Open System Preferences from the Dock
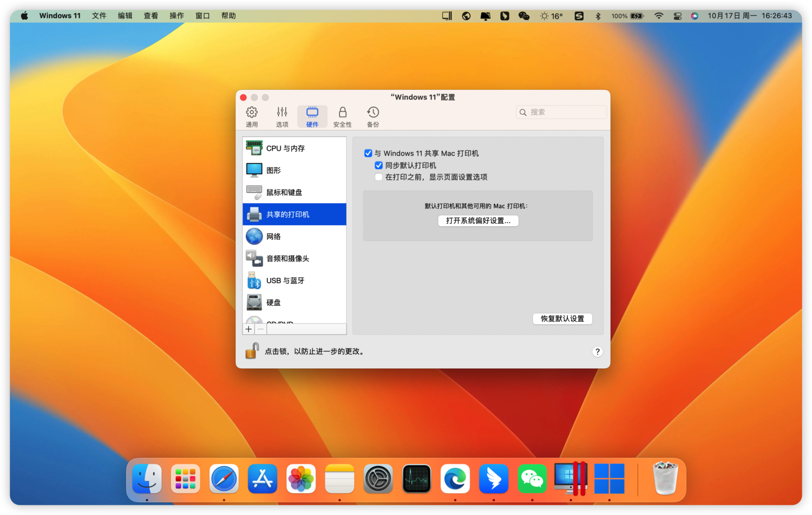Viewport: 812px width, 515px height. point(378,479)
